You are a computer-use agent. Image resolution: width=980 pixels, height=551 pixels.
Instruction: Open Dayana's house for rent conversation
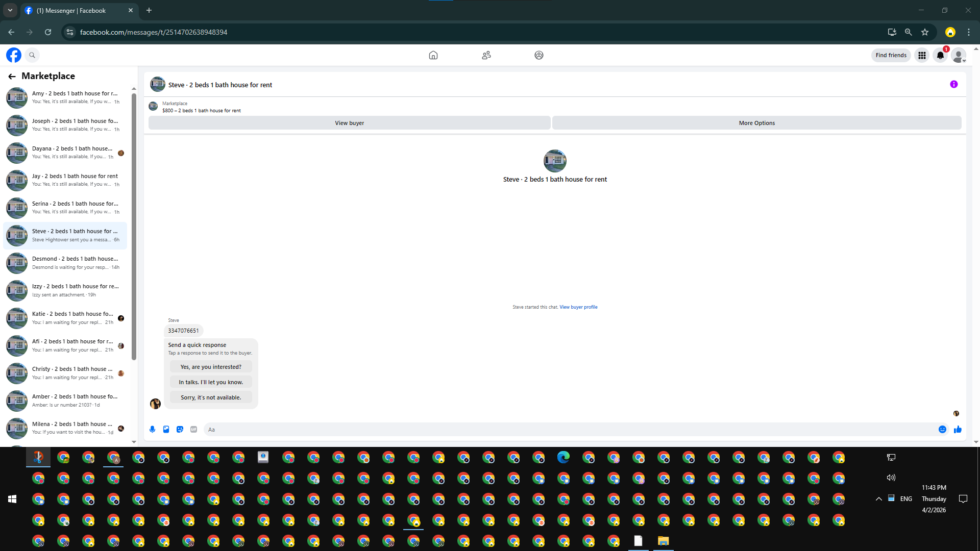(x=65, y=153)
